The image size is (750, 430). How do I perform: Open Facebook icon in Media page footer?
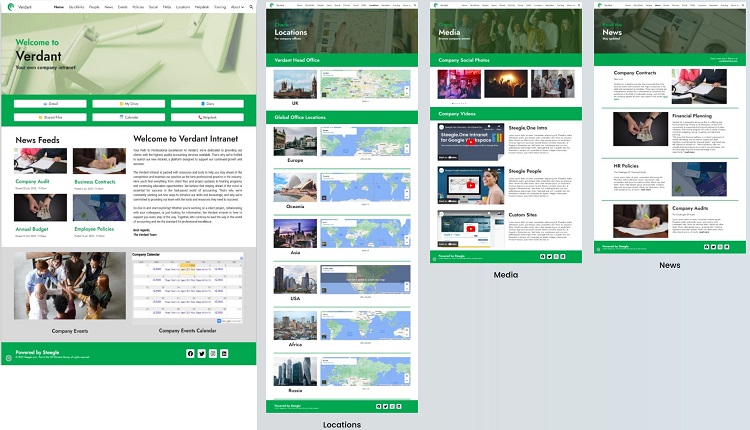[x=542, y=256]
